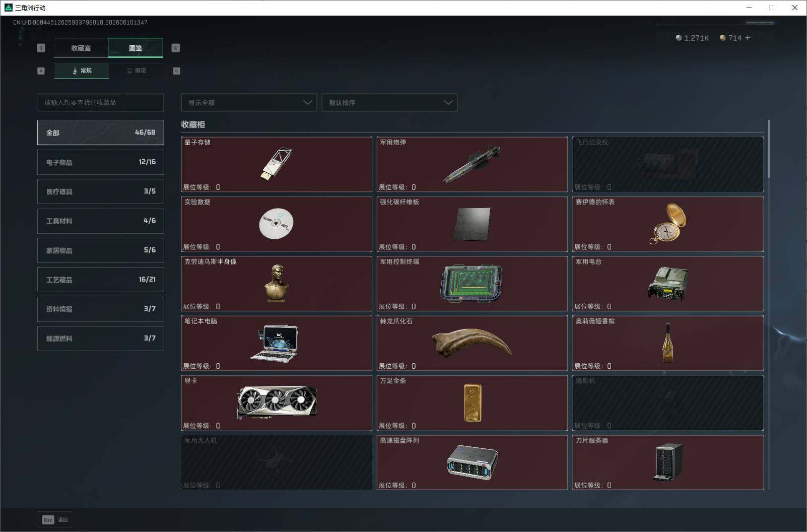Click the 714 gold currency icon
The width and height of the screenshot is (807, 532).
pos(722,38)
